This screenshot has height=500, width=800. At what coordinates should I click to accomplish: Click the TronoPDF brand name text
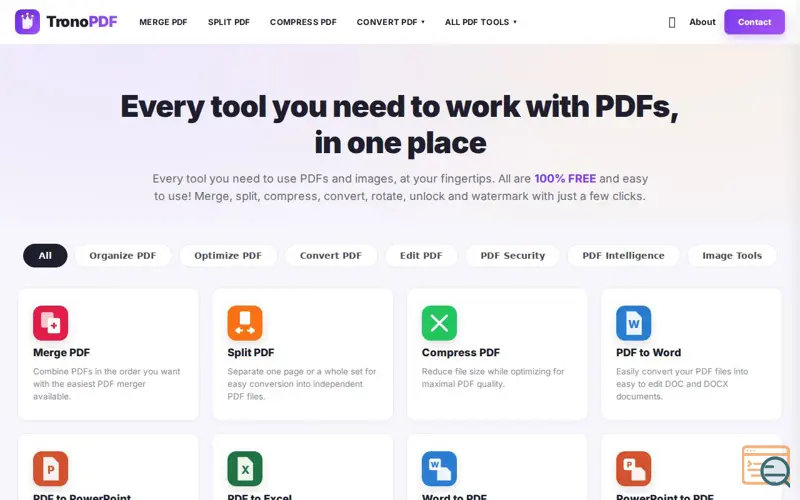(82, 22)
